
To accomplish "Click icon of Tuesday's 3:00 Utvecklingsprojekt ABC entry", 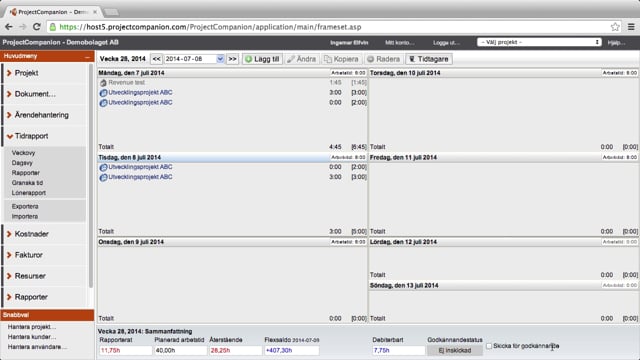I will (x=103, y=177).
